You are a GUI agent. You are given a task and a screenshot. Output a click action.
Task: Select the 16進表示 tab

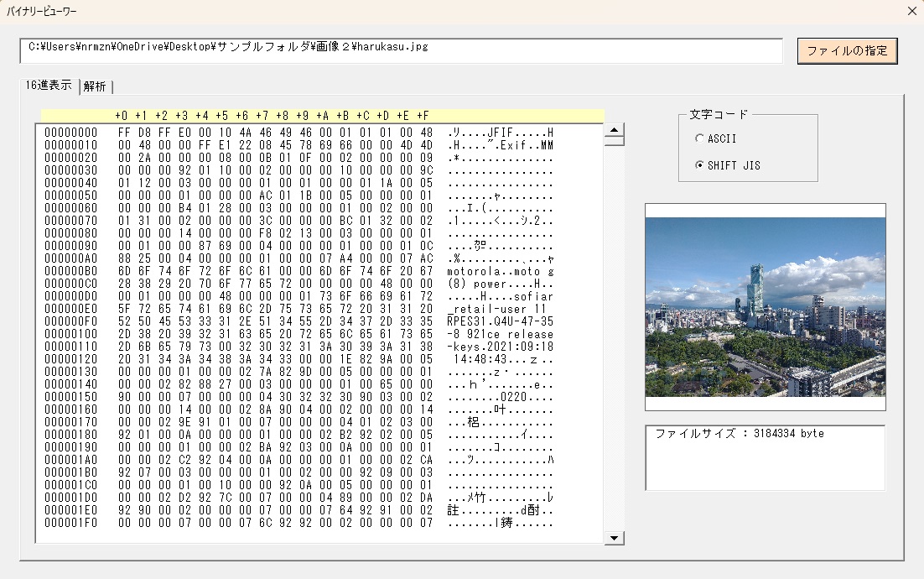[48, 86]
